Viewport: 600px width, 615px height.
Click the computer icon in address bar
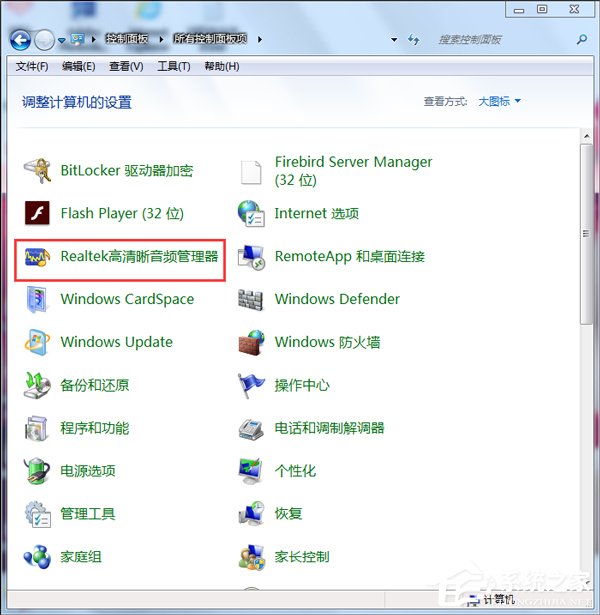(x=78, y=39)
